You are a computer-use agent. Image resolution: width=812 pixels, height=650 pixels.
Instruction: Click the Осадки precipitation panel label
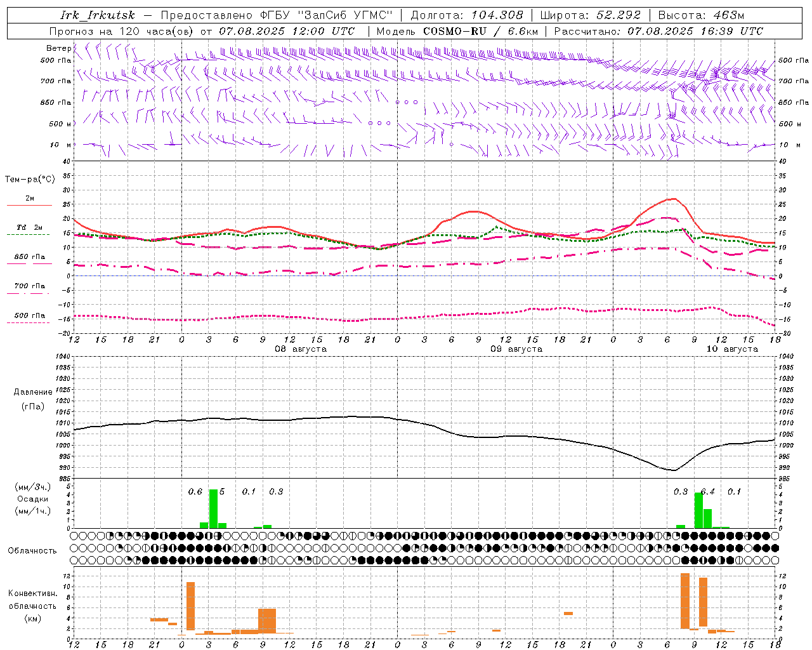(33, 499)
